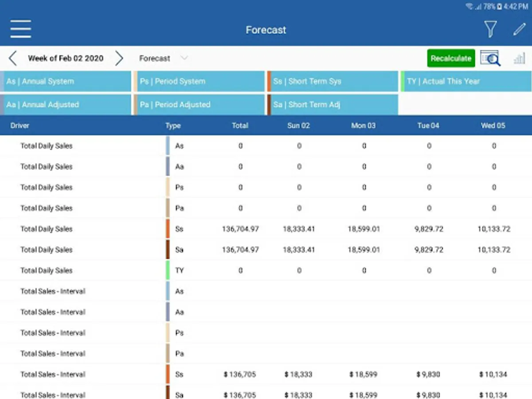Select Week of Feb 02 2020 label

point(66,58)
